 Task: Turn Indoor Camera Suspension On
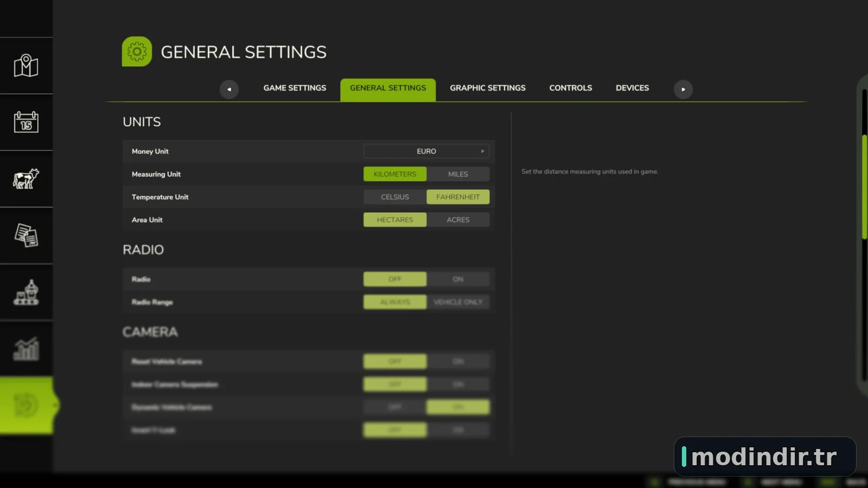click(458, 384)
